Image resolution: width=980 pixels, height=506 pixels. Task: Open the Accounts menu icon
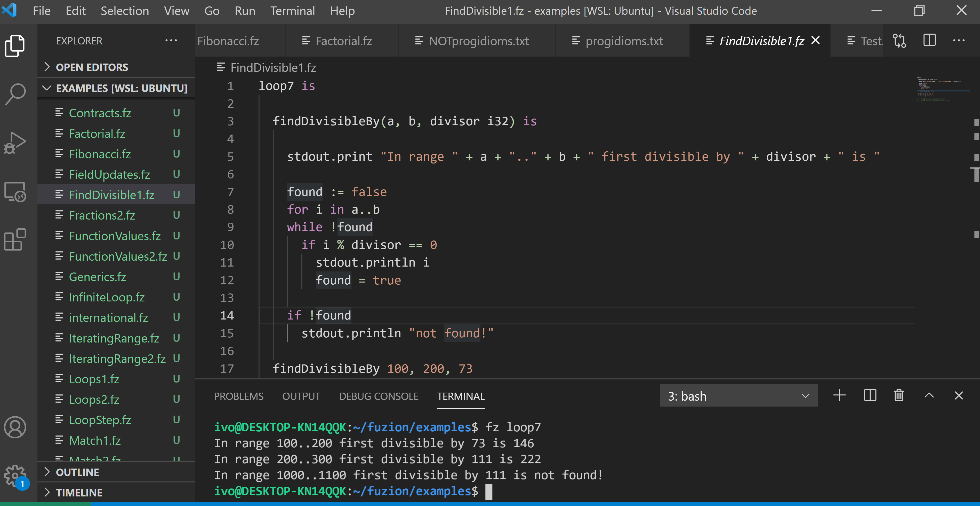(15, 427)
